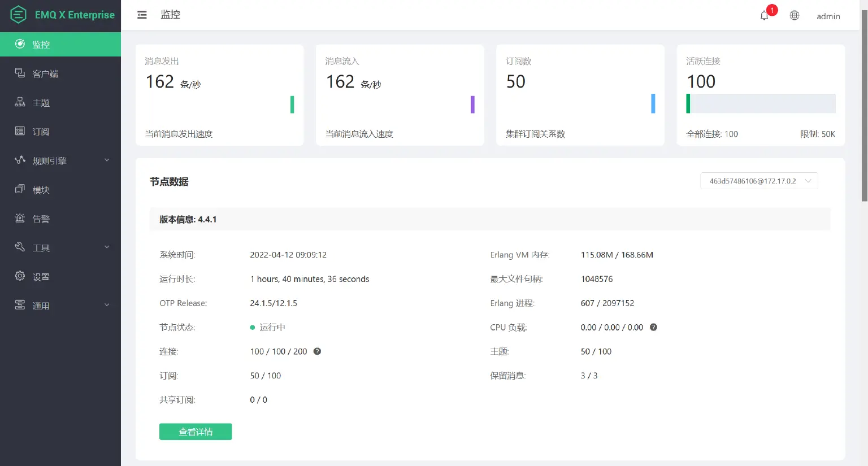Click the language globe icon
Screen dimensions: 868x466
pyautogui.click(x=794, y=15)
